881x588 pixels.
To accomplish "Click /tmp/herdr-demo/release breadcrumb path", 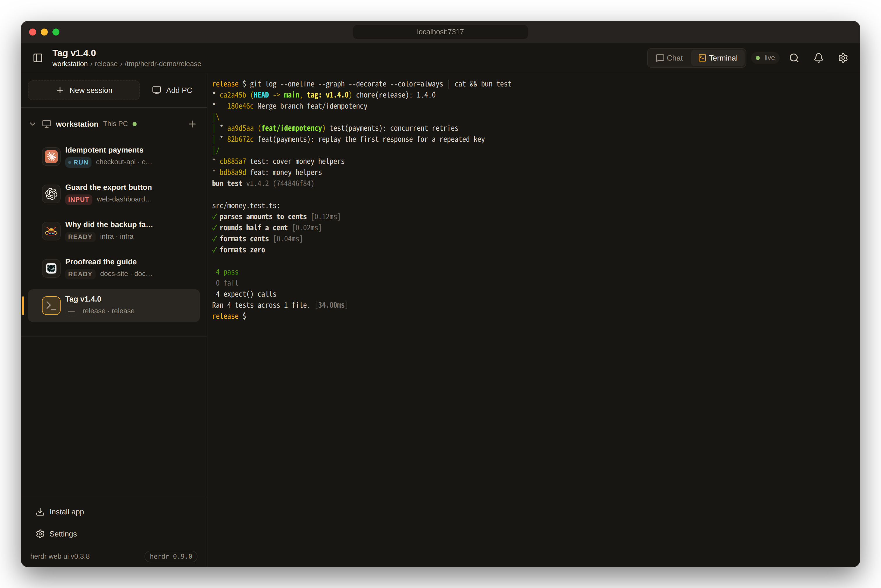I will tap(163, 64).
